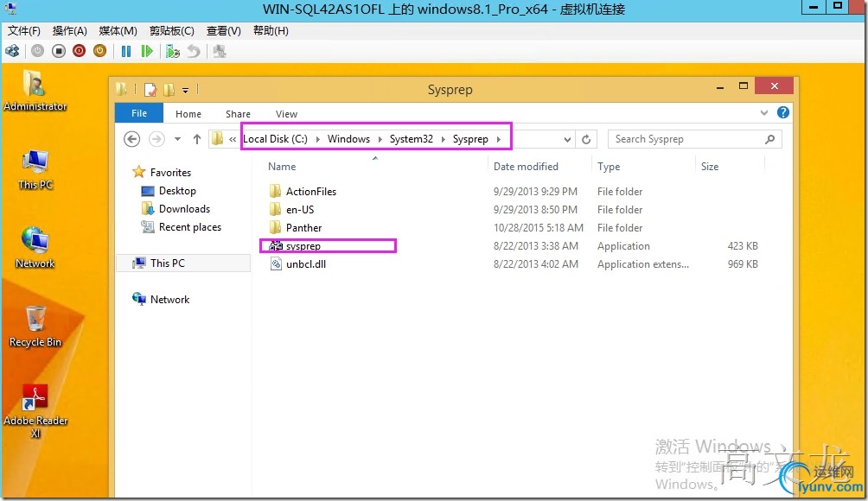Click the Forward navigation arrow
The height and width of the screenshot is (501, 868).
[156, 139]
